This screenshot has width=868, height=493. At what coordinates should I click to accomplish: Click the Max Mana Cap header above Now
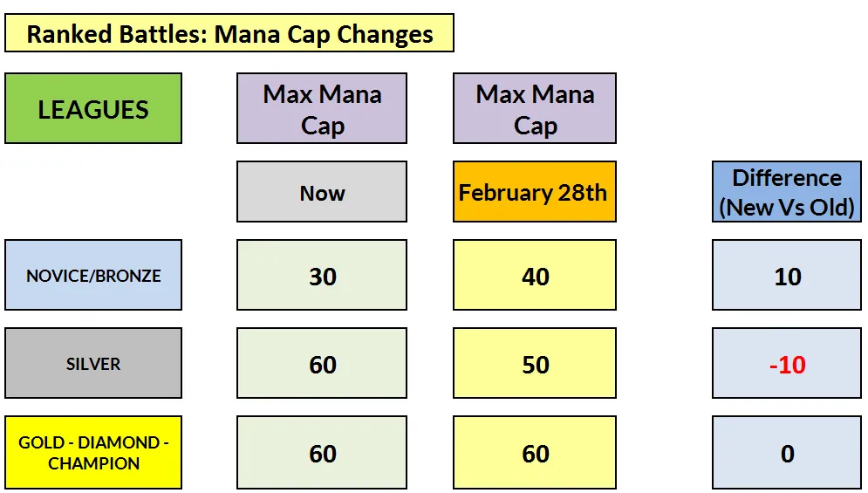322,109
